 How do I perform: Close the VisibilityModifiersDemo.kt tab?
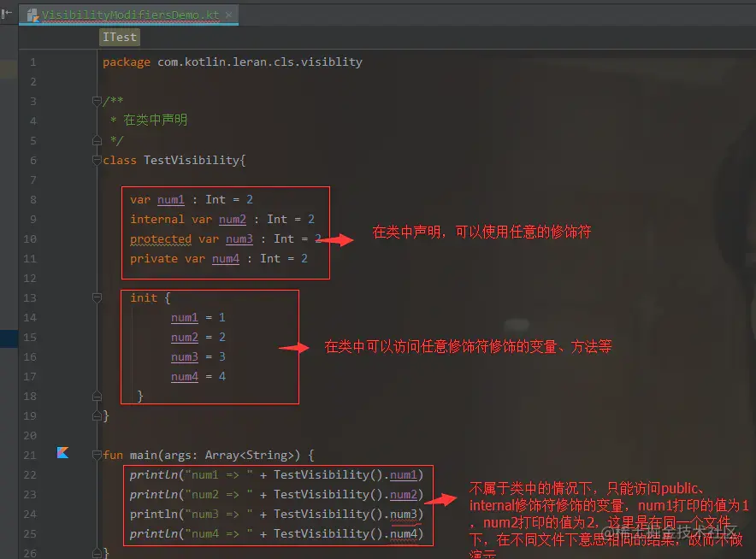point(229,15)
